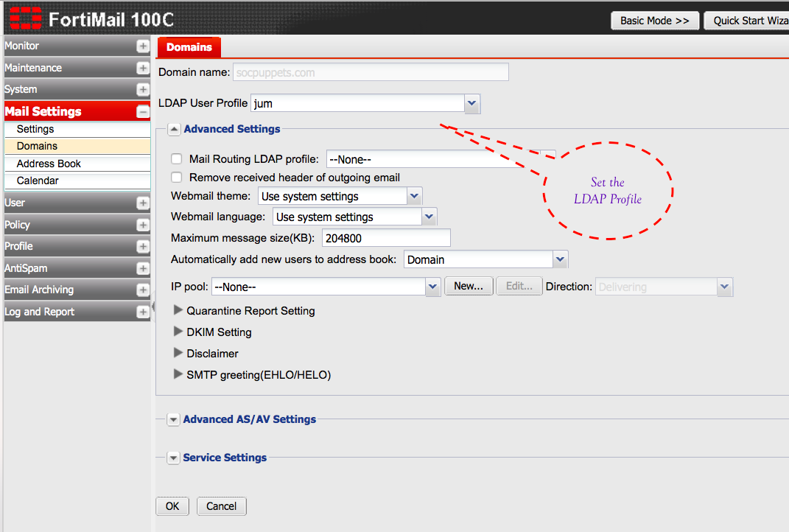The width and height of the screenshot is (789, 532).
Task: Select Domains in the sidebar
Action: tap(77, 146)
